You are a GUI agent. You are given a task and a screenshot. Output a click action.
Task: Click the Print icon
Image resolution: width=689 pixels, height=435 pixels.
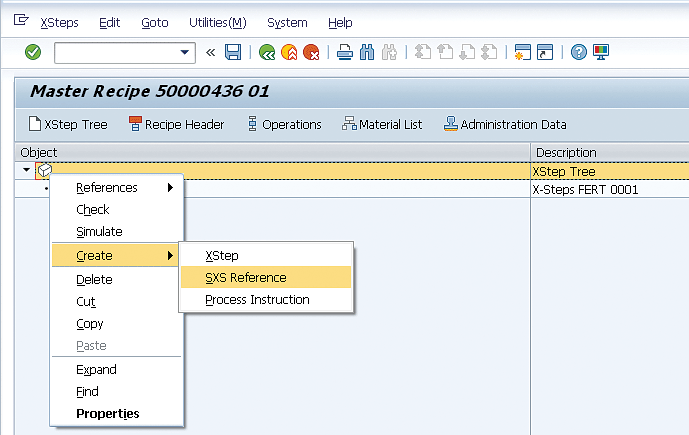click(344, 52)
